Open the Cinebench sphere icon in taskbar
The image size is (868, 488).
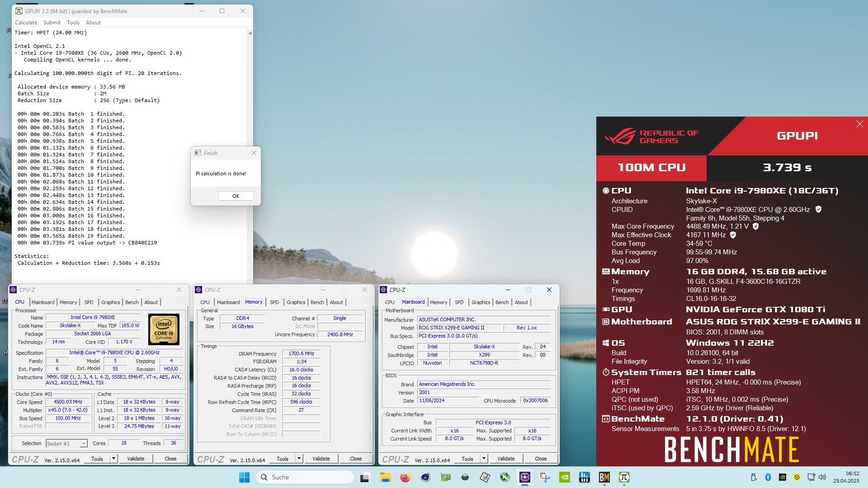425,477
